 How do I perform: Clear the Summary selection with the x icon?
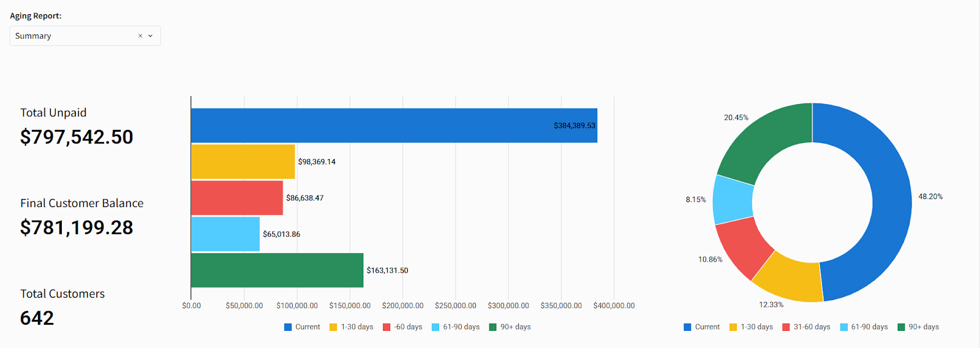[x=140, y=36]
